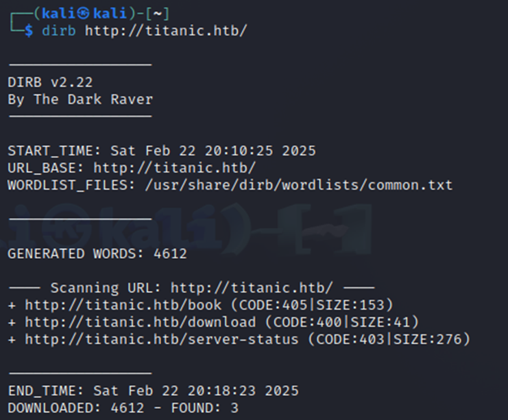The width and height of the screenshot is (508, 420).
Task: Open the titanic.htb/book result URL
Action: [123, 305]
